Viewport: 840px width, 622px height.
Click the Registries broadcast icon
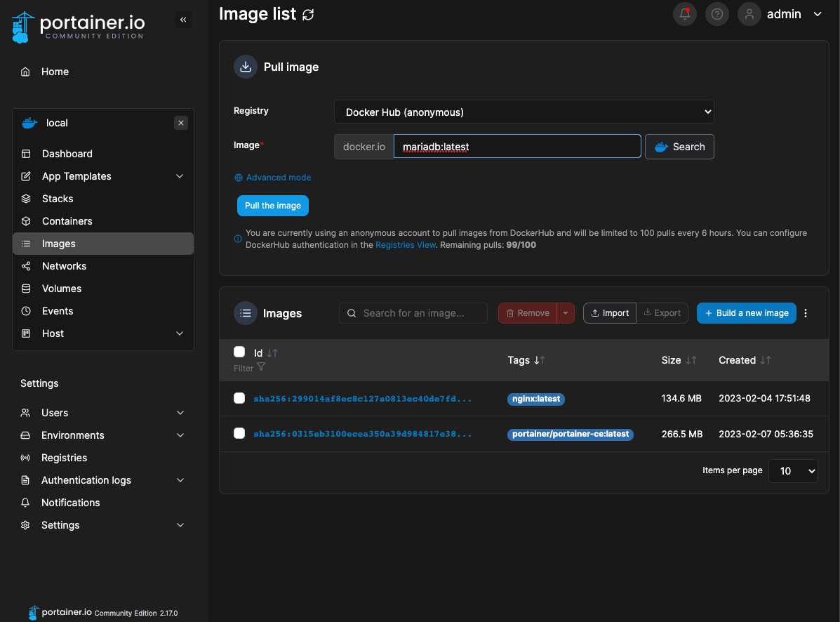(25, 458)
